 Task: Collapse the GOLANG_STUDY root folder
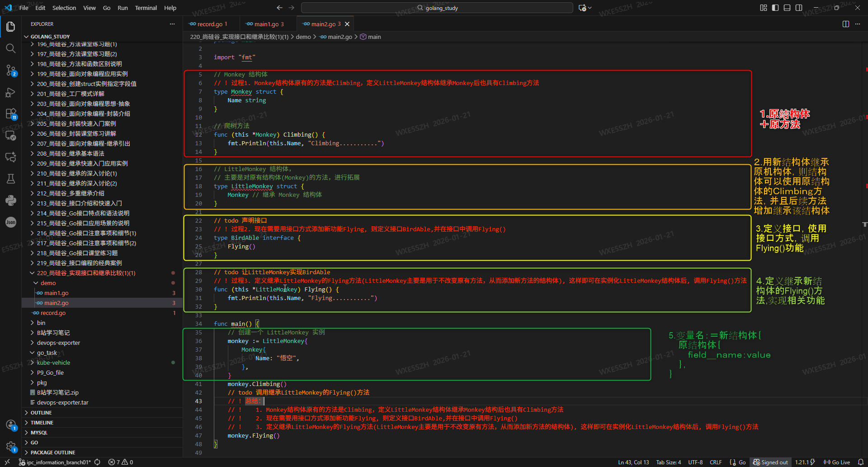pos(102,37)
